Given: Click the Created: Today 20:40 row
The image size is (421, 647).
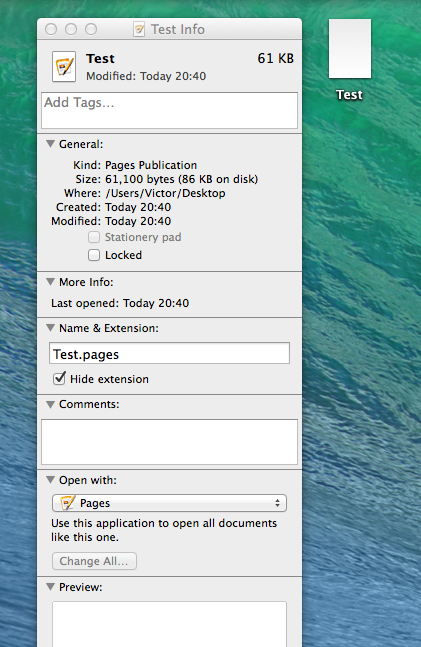Looking at the screenshot, I should pos(114,207).
